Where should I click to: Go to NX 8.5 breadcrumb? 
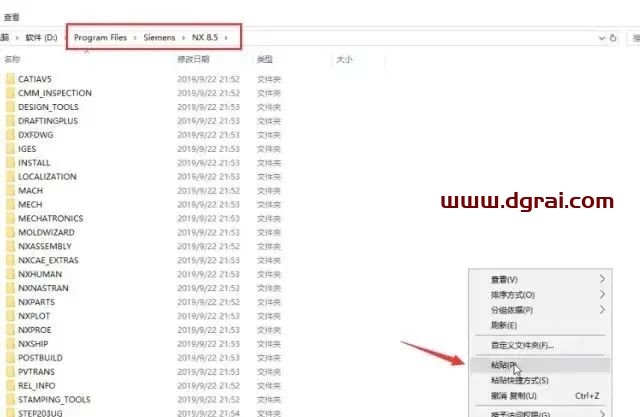pos(205,38)
